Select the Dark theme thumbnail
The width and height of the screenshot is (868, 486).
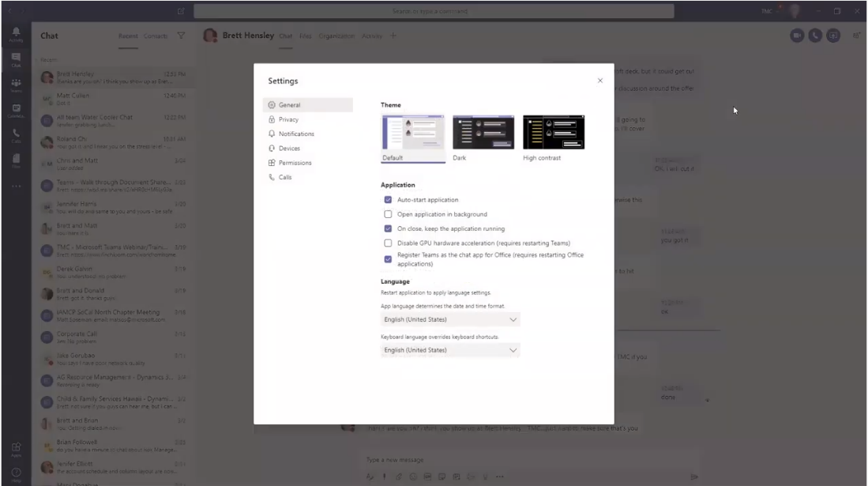(483, 133)
